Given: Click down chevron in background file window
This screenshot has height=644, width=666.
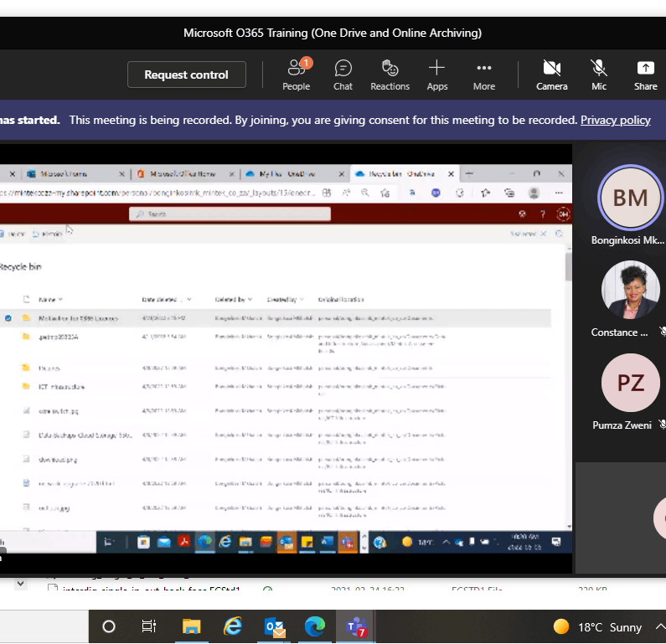Looking at the screenshot, I should tap(20, 584).
